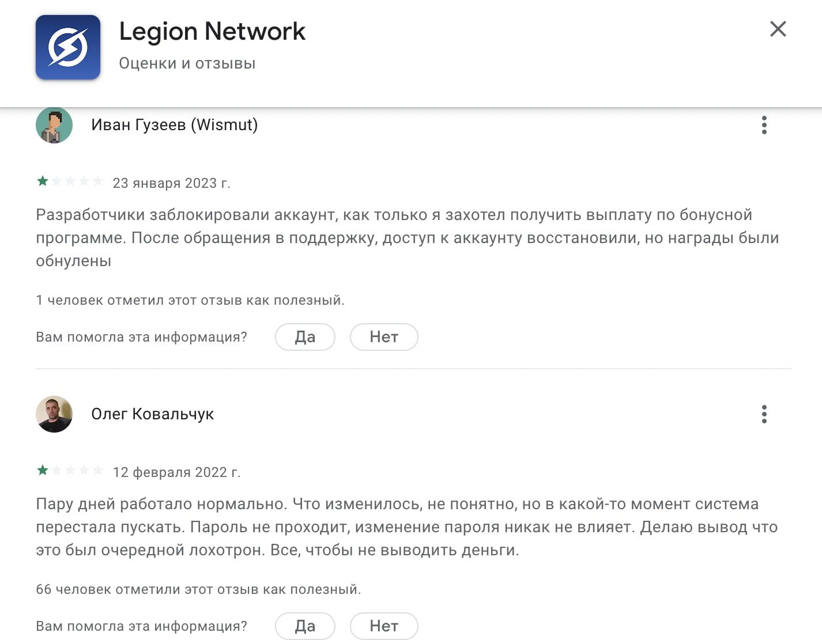Click the Оценки и отзывы subtitle
The width and height of the screenshot is (822, 644).
[187, 63]
